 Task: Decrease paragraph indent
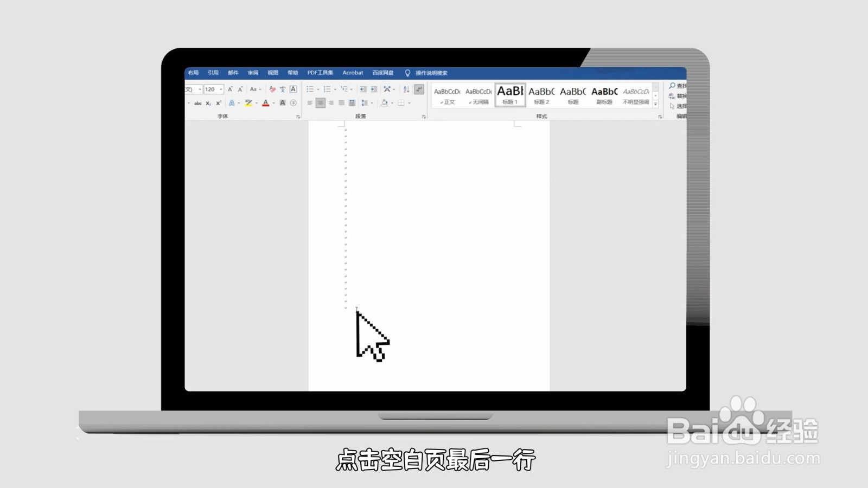point(363,89)
